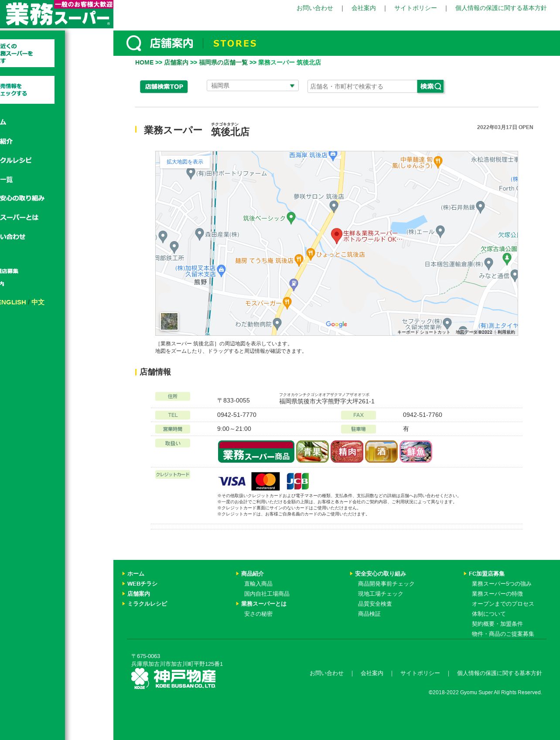Viewport: 560px width, 740px height.
Task: Click footer 品質安全検査 link
Action: (x=375, y=604)
